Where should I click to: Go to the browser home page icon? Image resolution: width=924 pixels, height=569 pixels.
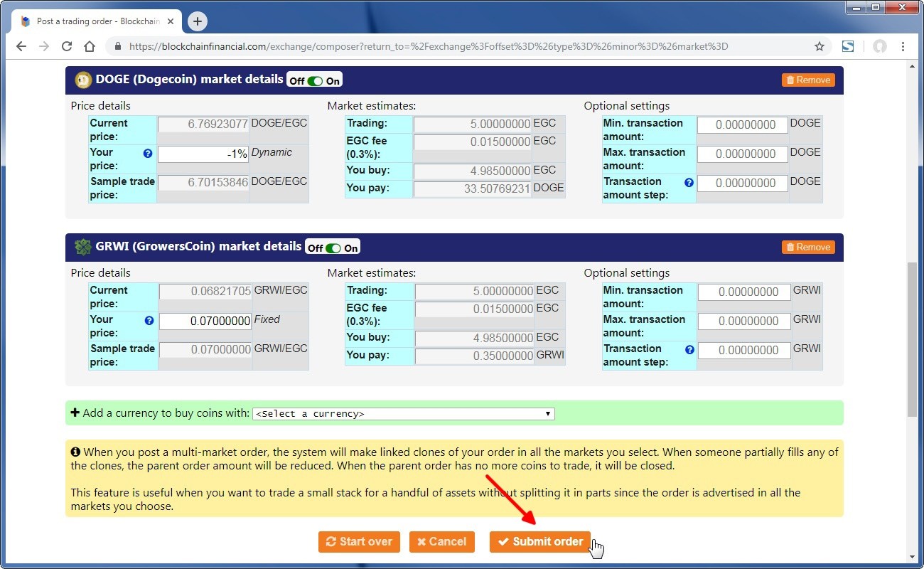(x=90, y=46)
